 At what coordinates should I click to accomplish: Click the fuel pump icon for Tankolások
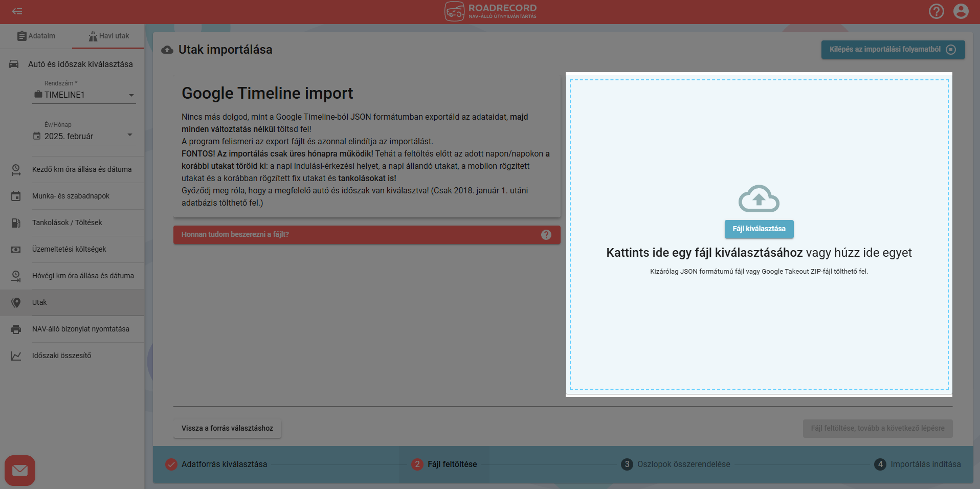tap(16, 223)
